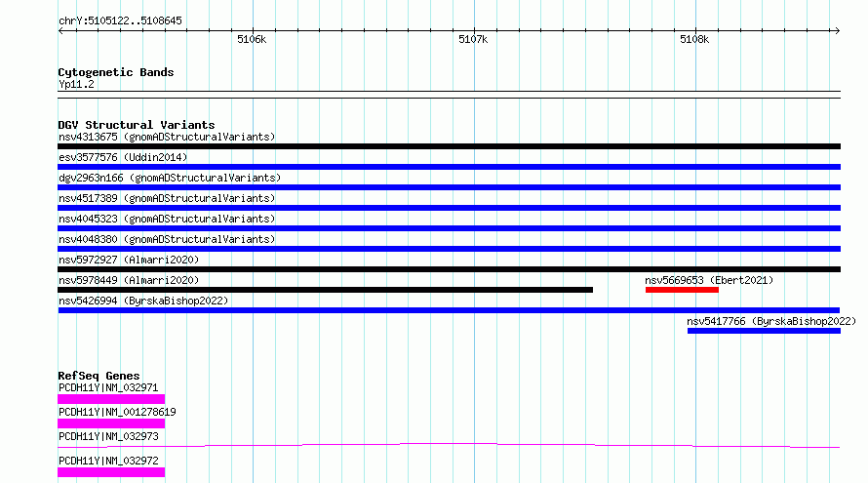Image resolution: width=868 pixels, height=483 pixels.
Task: Open variant nsv4517389 label
Action: 167,198
